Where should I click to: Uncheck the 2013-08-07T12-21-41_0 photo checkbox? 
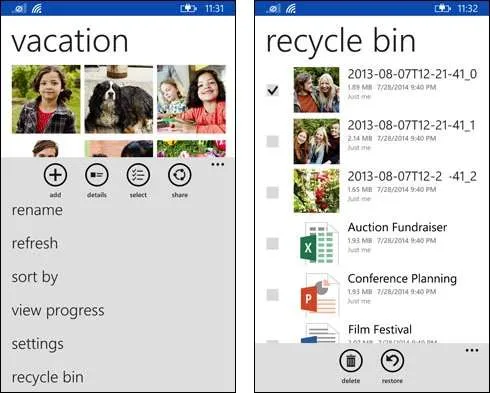(x=273, y=90)
